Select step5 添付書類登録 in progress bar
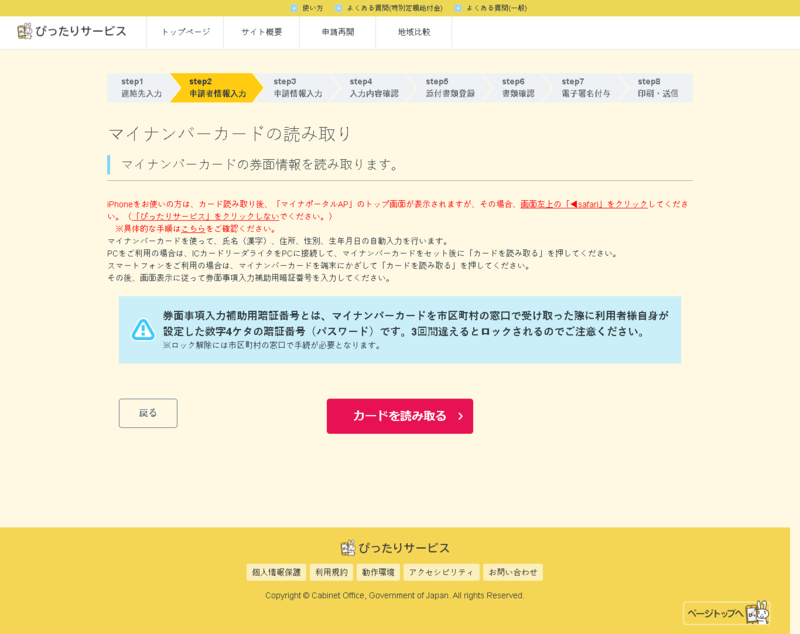The image size is (800, 634). tap(450, 88)
